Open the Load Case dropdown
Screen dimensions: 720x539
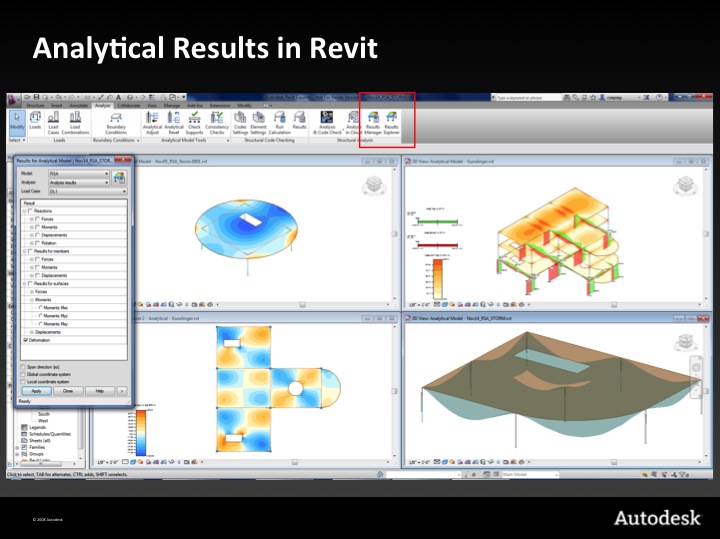point(87,191)
